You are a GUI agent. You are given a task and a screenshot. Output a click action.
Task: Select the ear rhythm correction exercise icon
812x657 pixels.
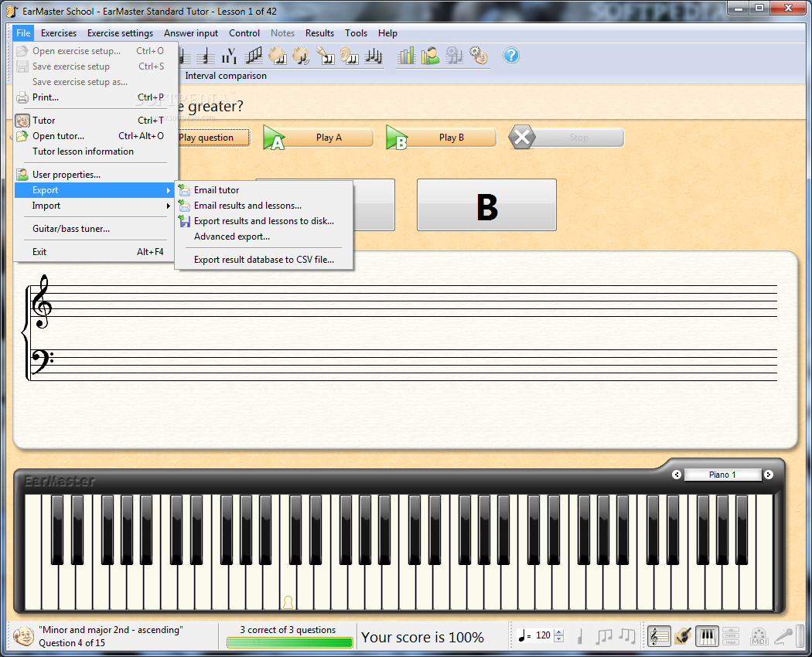349,56
